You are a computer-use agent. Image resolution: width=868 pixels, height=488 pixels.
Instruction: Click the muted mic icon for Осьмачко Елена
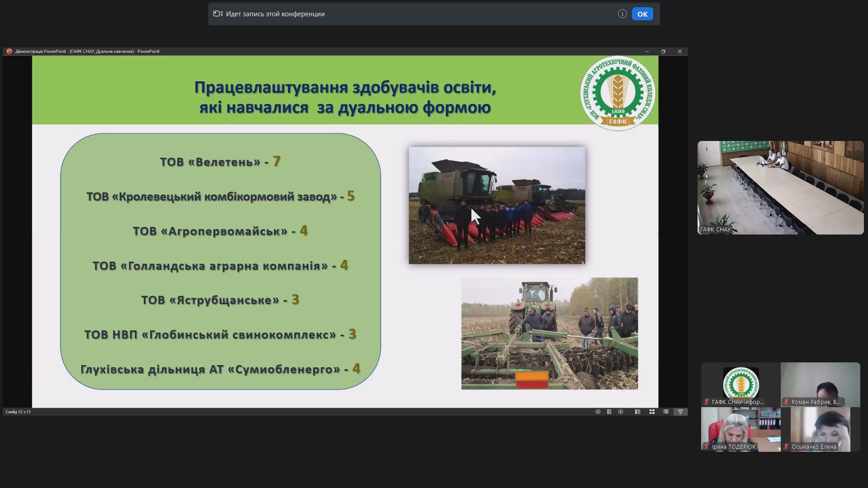pos(786,447)
